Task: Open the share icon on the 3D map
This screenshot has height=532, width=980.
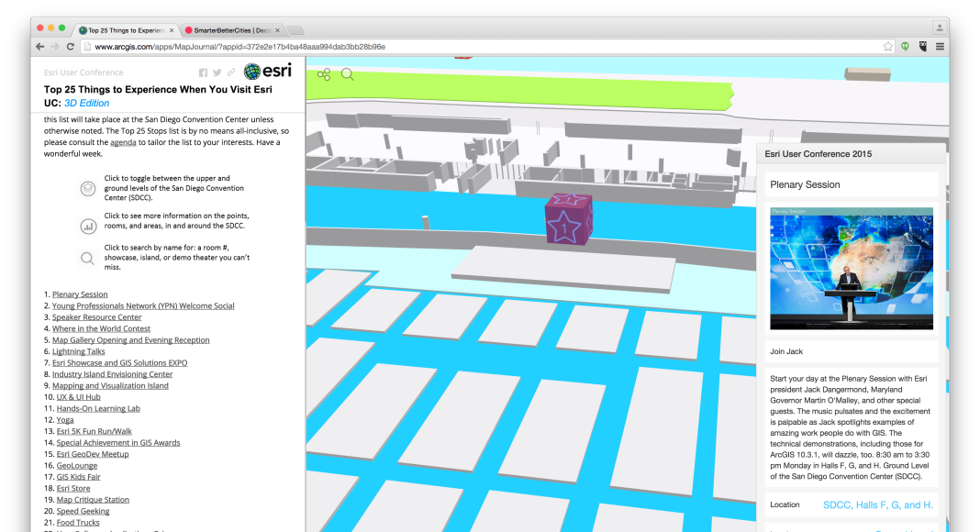Action: pos(324,75)
